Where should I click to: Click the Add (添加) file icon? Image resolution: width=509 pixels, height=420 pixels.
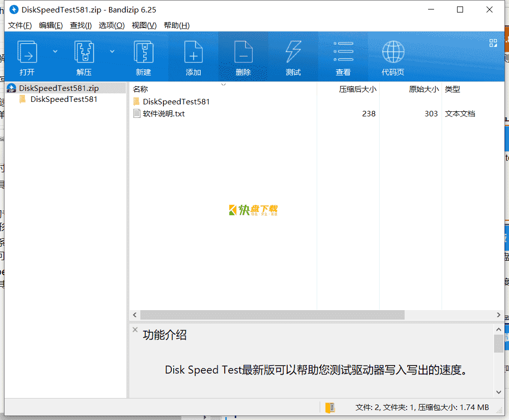pos(193,52)
